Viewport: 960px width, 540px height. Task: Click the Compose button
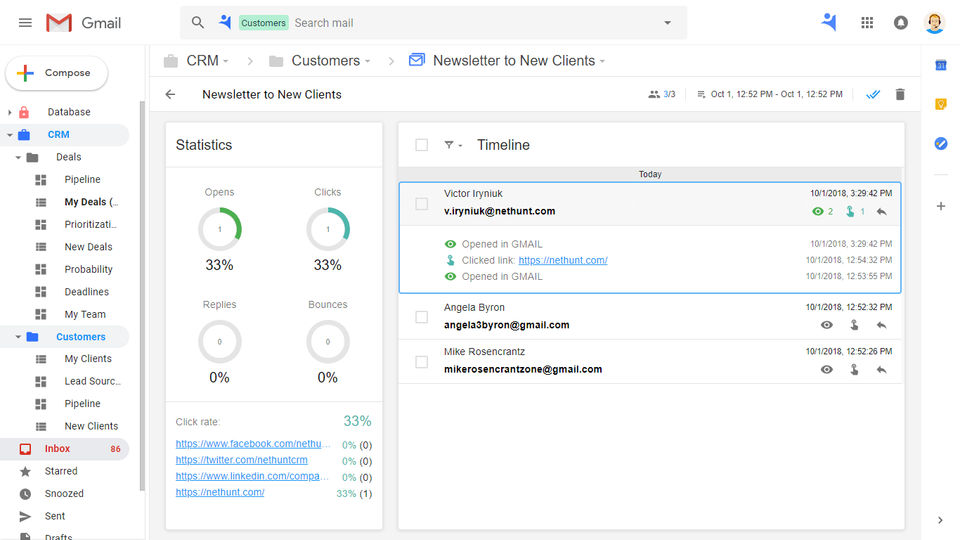tap(56, 73)
